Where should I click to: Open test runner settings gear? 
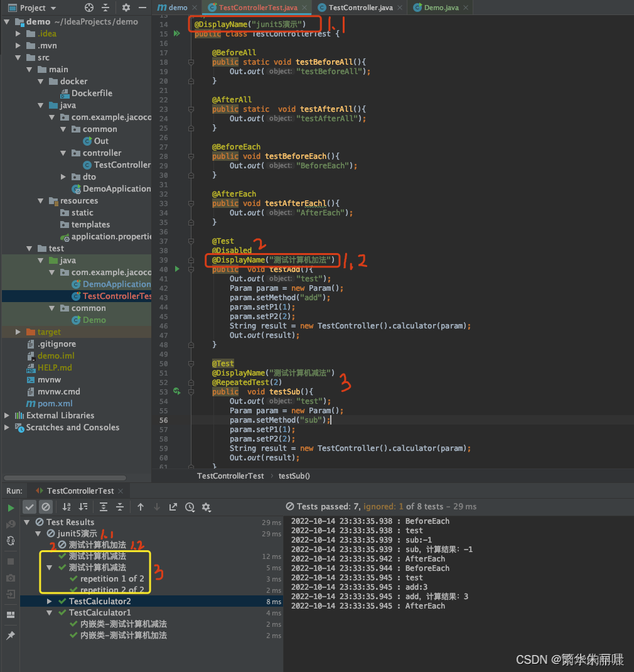tap(207, 507)
